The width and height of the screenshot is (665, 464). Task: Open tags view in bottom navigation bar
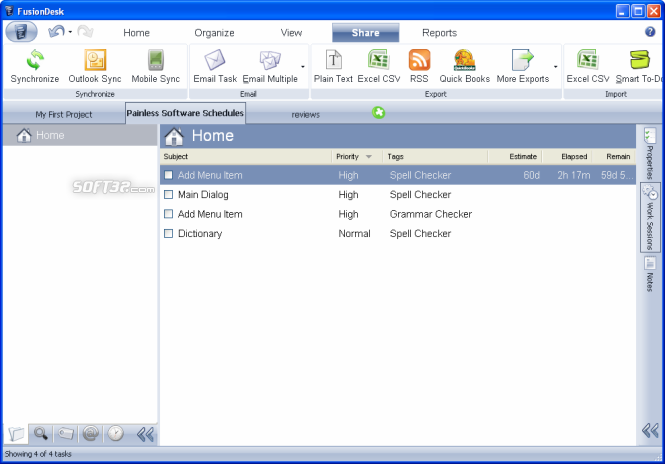(66, 434)
